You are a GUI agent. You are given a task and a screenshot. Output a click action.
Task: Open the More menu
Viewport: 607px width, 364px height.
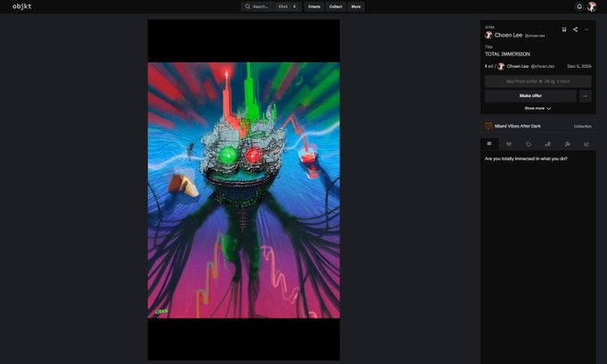point(356,6)
